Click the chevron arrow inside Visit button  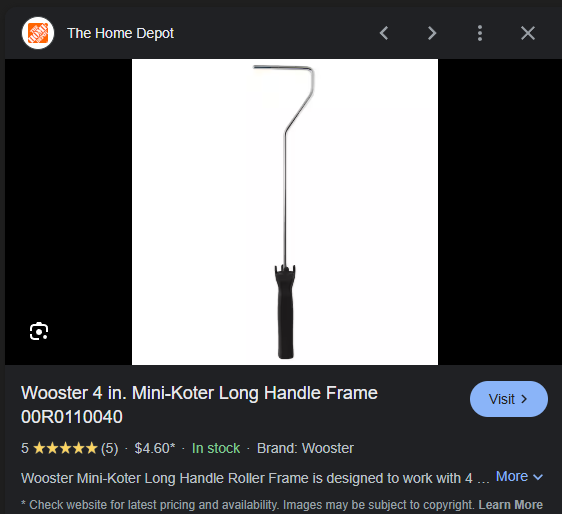[x=524, y=399]
